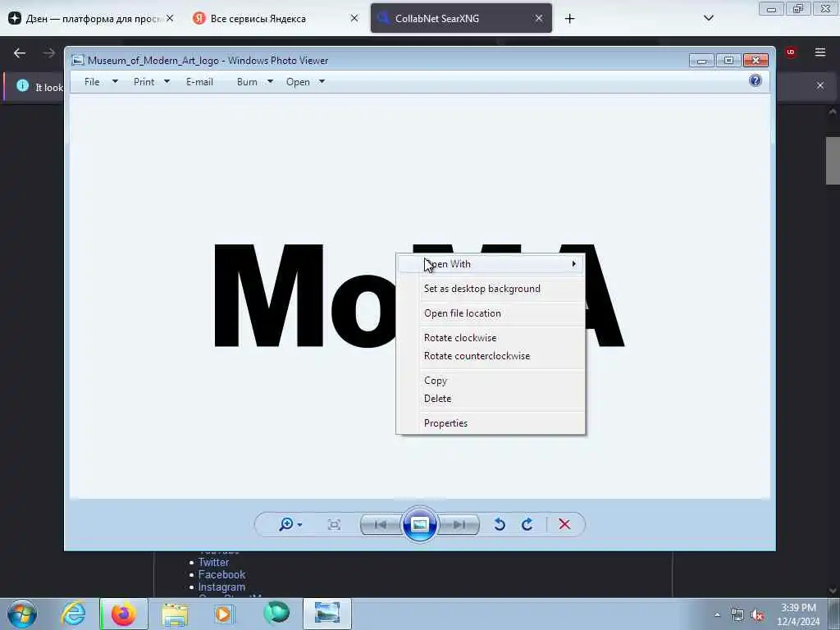Open the Instagram link on the page
This screenshot has height=630, width=840.
click(221, 587)
